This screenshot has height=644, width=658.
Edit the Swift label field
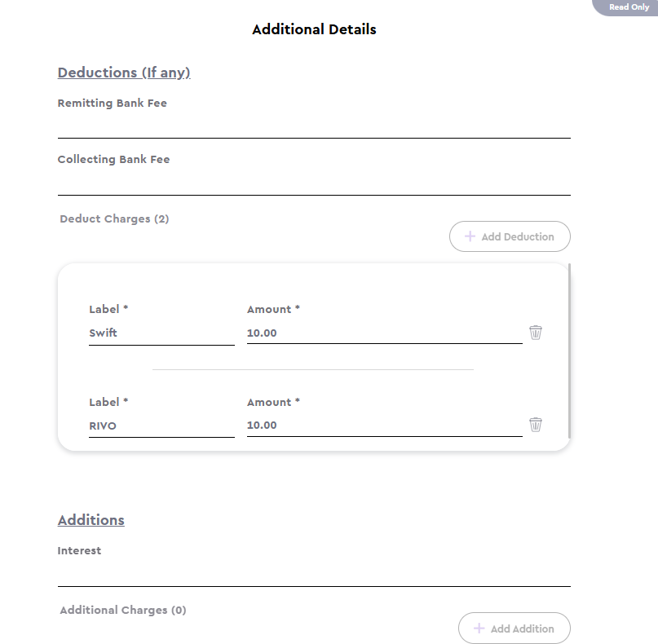click(161, 333)
